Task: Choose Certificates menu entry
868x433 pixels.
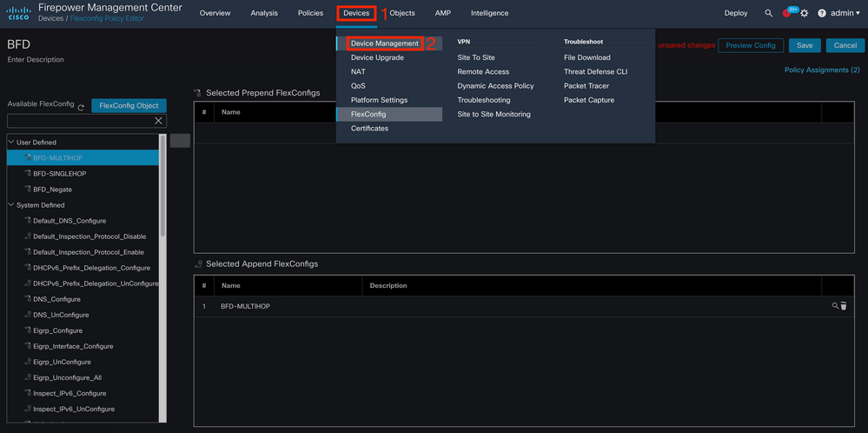Action: tap(369, 129)
